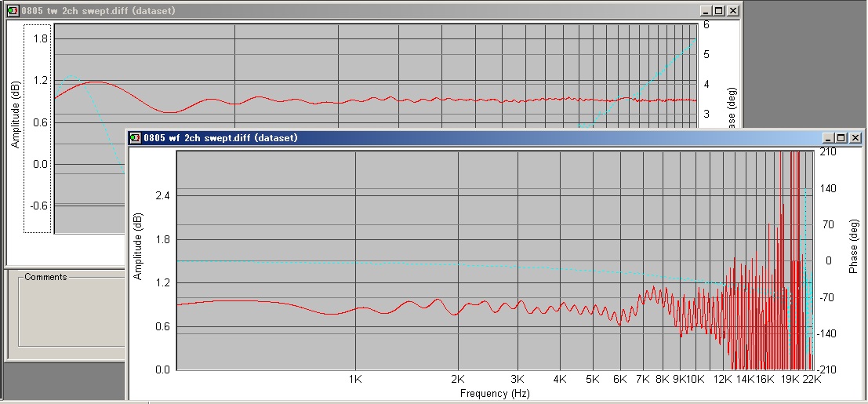The image size is (868, 404).
Task: Click the -70 phase value in wf window
Action: pos(826,297)
